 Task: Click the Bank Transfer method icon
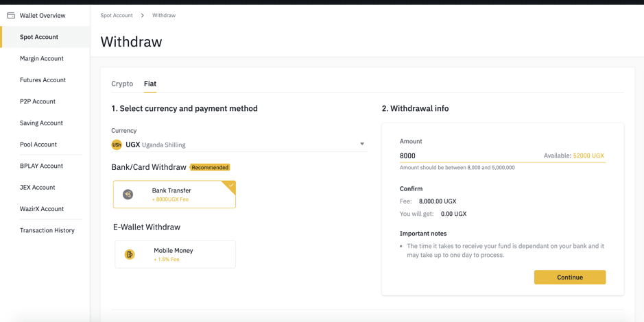click(x=128, y=195)
